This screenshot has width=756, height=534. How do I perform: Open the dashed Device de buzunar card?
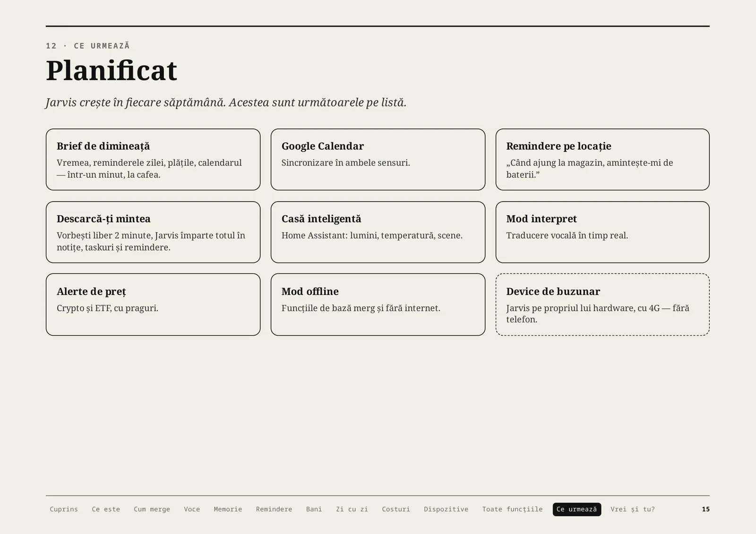(x=602, y=305)
